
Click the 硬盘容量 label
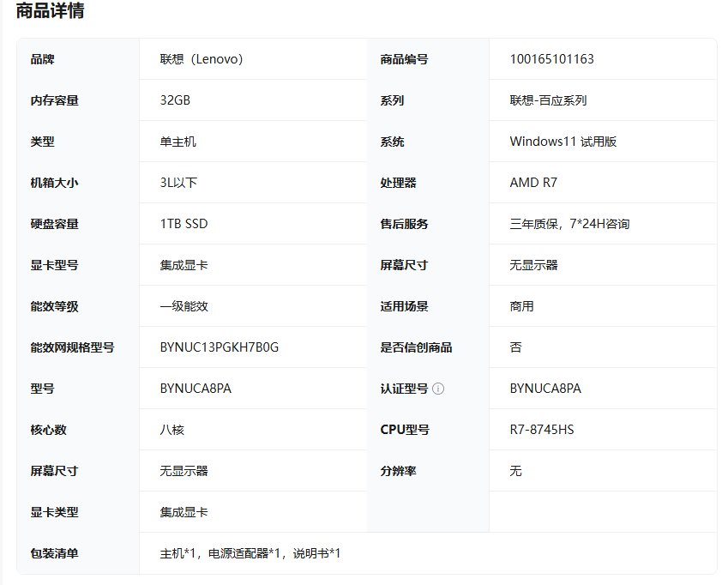[x=54, y=224]
